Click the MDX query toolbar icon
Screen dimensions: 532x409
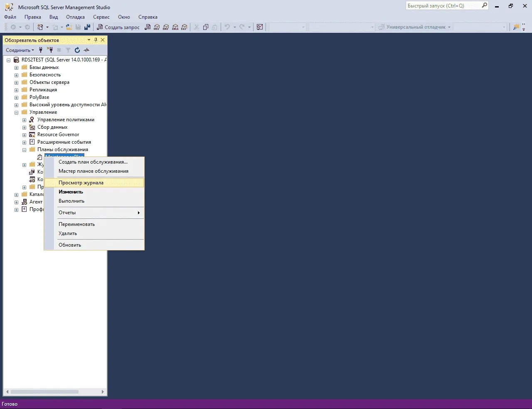tap(157, 27)
